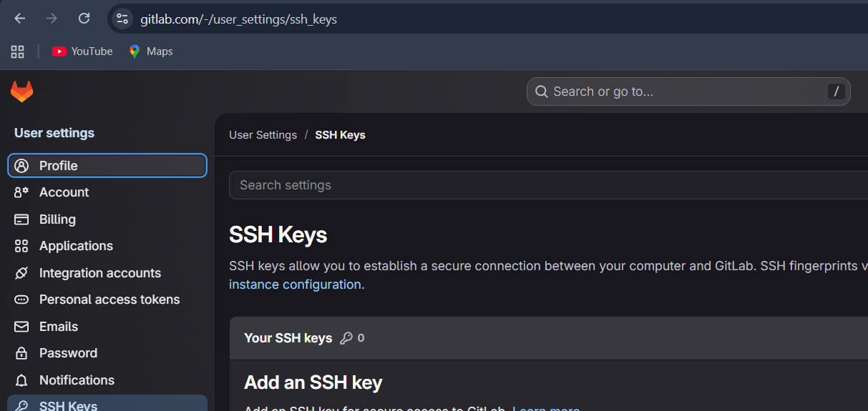The width and height of the screenshot is (868, 411).
Task: Select SSH Keys in sidebar
Action: coord(107,403)
